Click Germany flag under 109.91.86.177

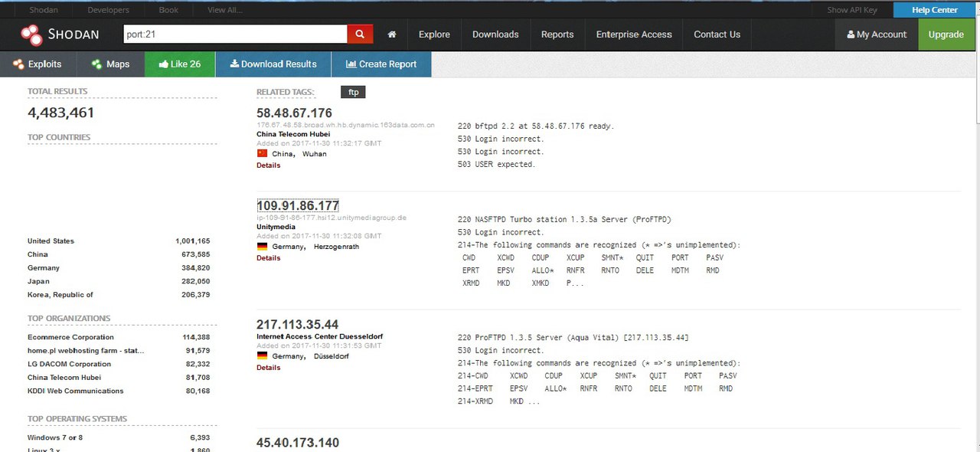coord(262,247)
